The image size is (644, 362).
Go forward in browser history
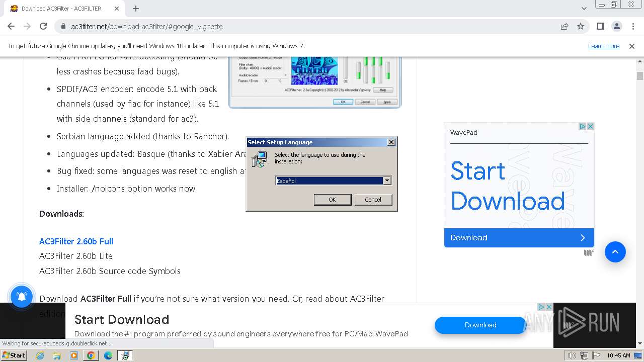point(27,26)
